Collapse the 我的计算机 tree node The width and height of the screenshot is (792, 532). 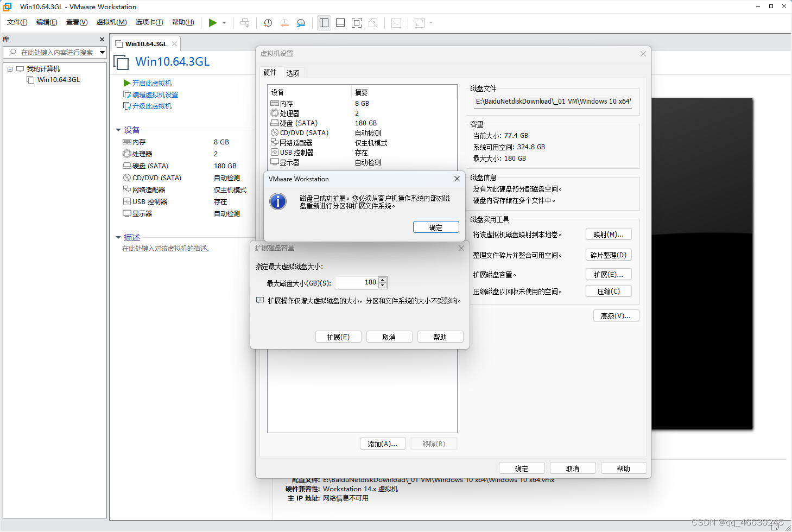[x=10, y=69]
